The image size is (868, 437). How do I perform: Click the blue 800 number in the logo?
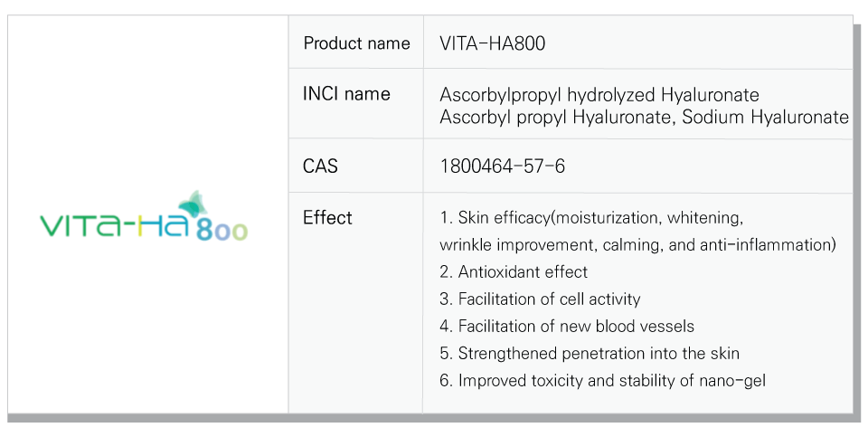point(222,231)
